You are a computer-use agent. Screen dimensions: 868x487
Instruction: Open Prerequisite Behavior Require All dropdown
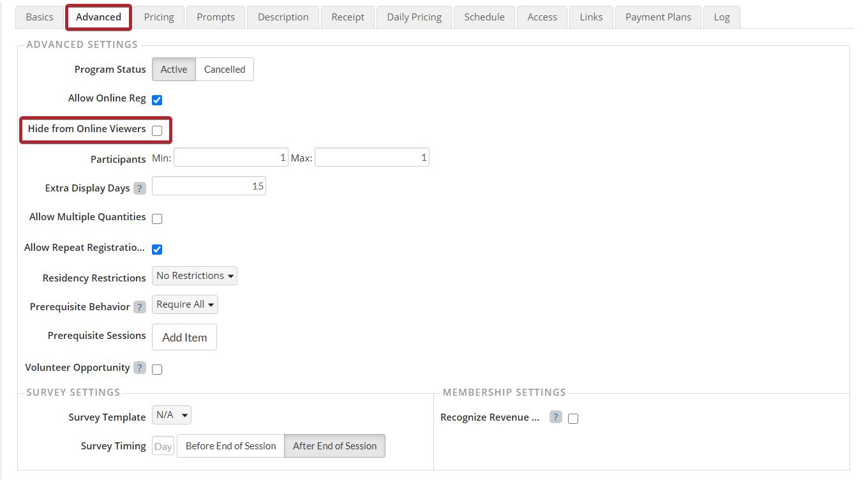(x=185, y=304)
